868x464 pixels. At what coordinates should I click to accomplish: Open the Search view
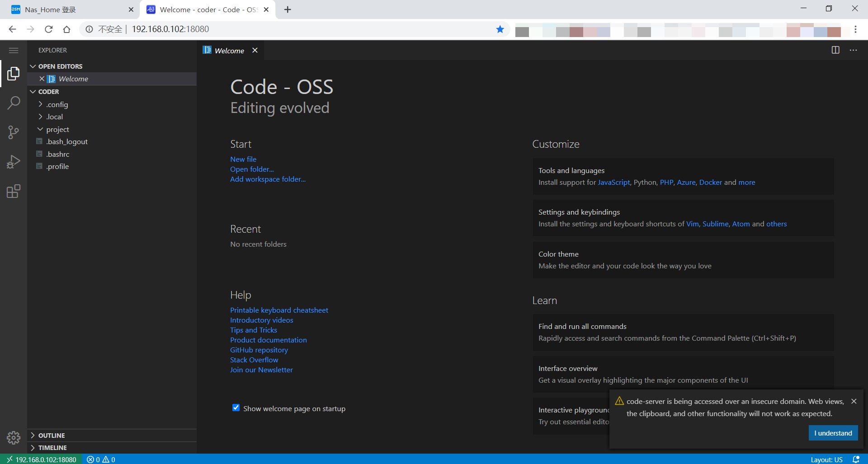[14, 103]
